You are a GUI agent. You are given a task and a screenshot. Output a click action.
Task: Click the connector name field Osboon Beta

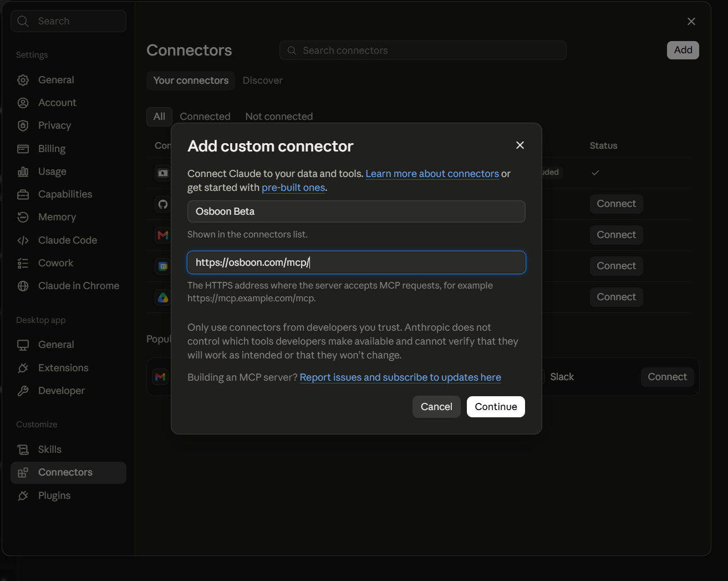[357, 211]
